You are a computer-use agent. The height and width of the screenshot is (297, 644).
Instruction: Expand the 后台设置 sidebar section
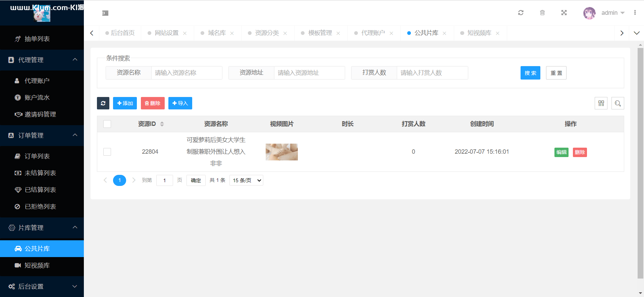(x=42, y=286)
